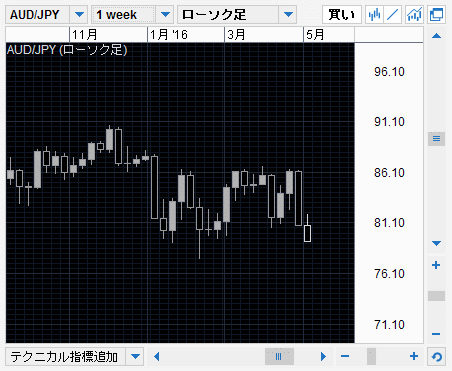
Task: Click the 86.10 price level label
Action: [x=389, y=173]
